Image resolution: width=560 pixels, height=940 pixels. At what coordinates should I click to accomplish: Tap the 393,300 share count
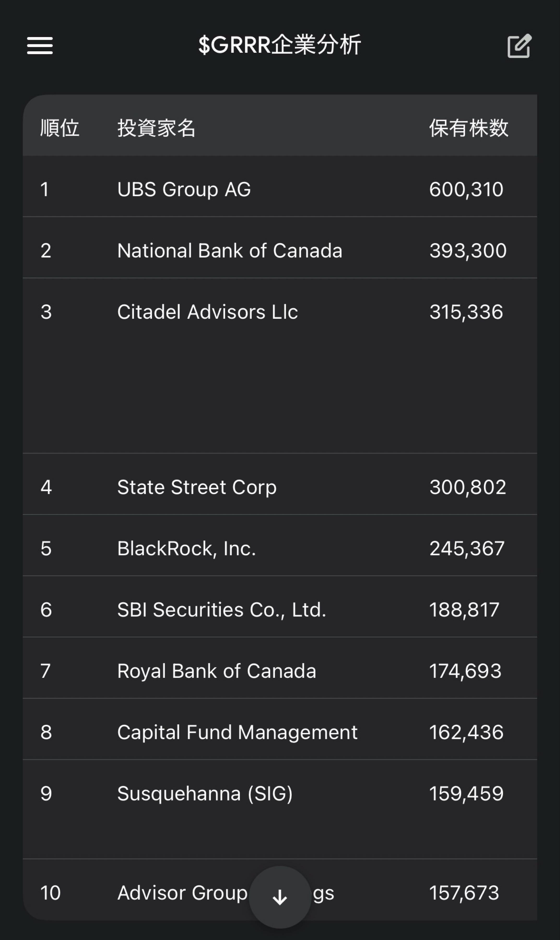pyautogui.click(x=468, y=251)
